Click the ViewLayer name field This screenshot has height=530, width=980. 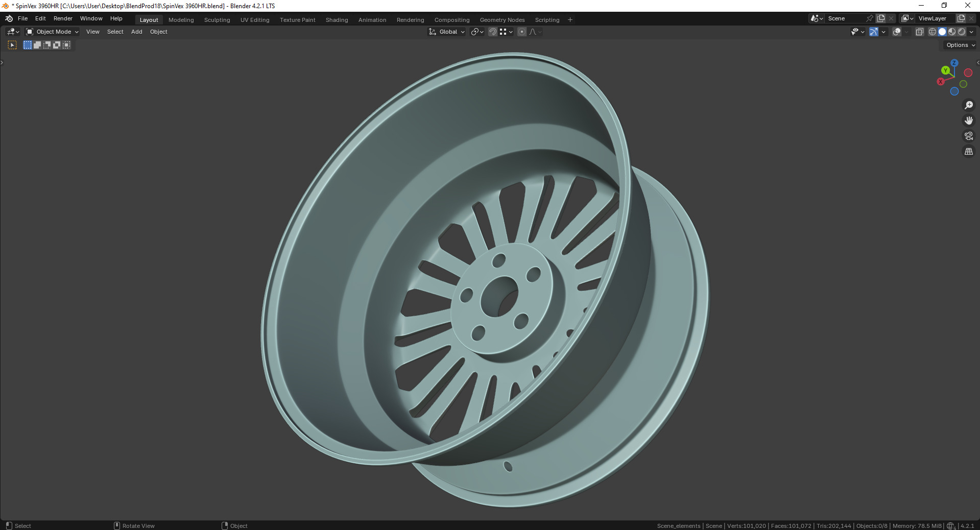click(936, 18)
